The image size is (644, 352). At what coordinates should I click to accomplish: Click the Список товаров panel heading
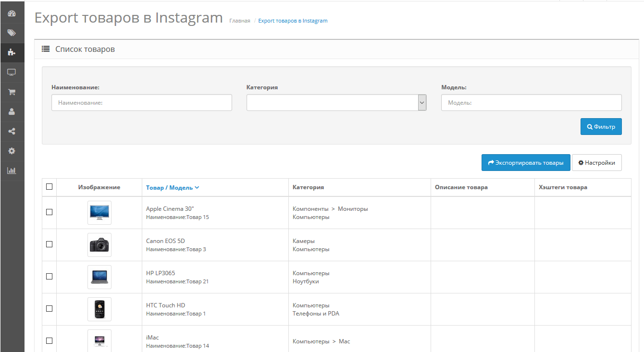point(85,49)
